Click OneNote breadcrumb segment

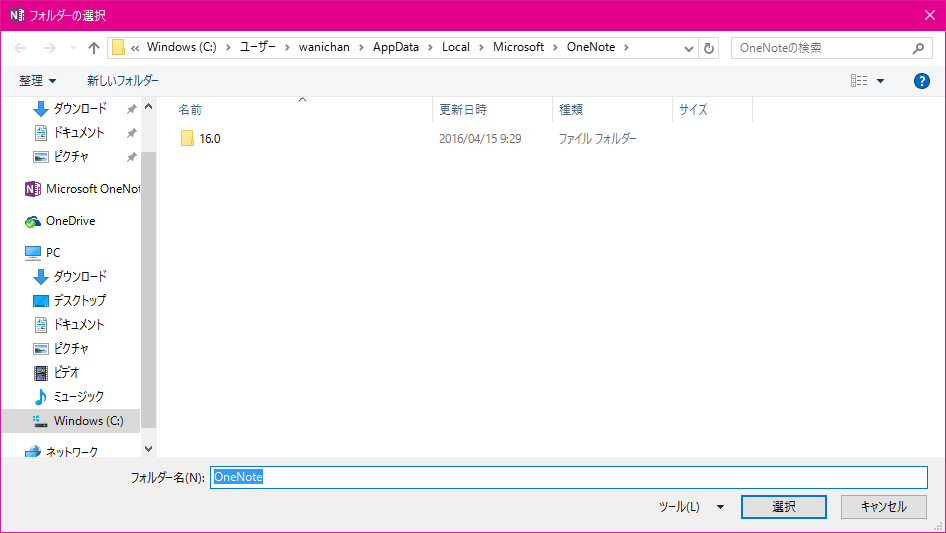pyautogui.click(x=591, y=47)
